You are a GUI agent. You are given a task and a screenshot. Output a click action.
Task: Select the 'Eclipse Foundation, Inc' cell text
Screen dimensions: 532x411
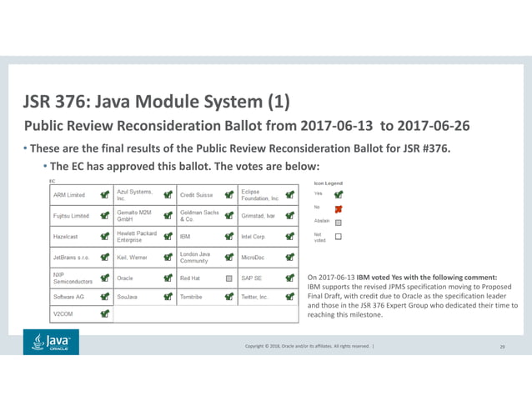point(260,195)
